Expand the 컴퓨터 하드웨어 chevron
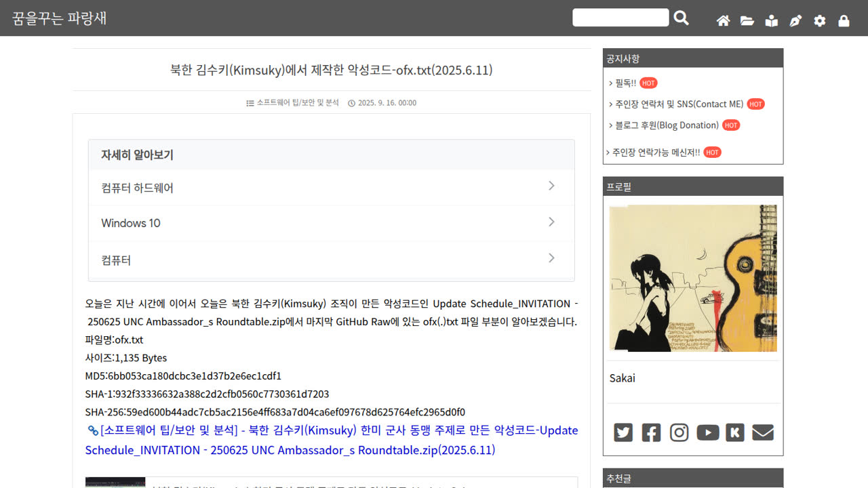 pos(551,186)
